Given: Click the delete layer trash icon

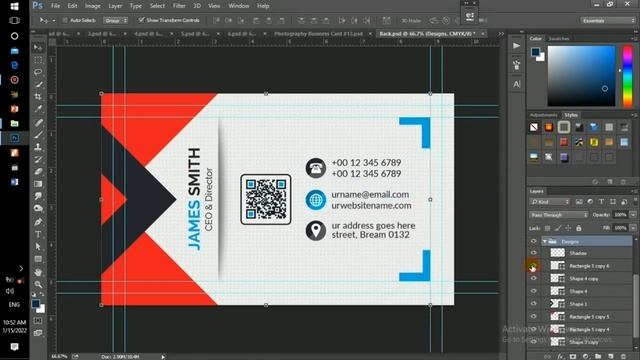Looking at the screenshot, I should [623, 356].
